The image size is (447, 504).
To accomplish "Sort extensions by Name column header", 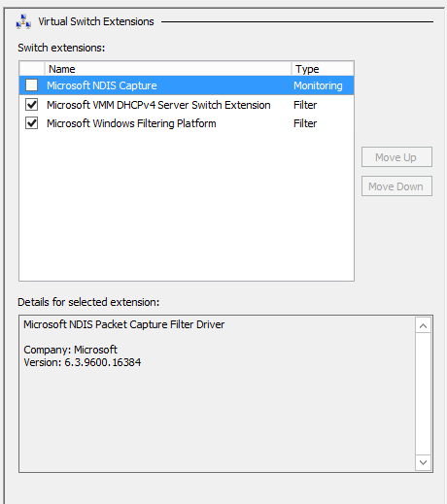I will (x=168, y=69).
